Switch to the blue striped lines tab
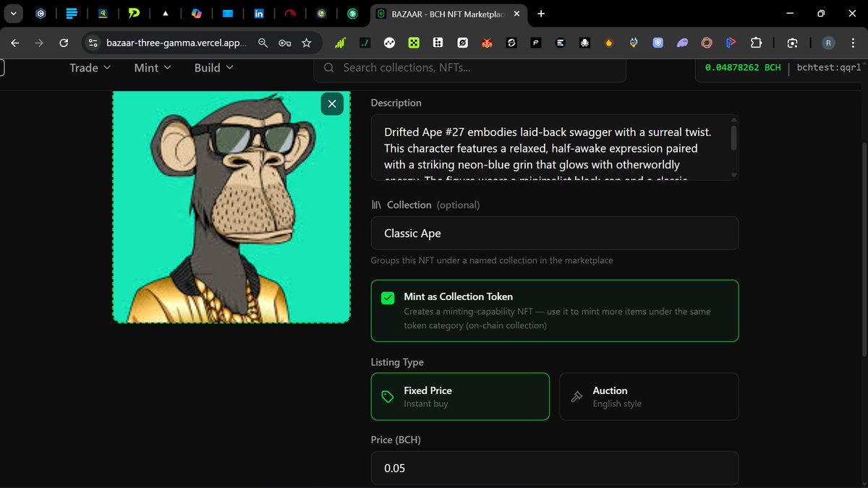The image size is (868, 488). [x=72, y=13]
